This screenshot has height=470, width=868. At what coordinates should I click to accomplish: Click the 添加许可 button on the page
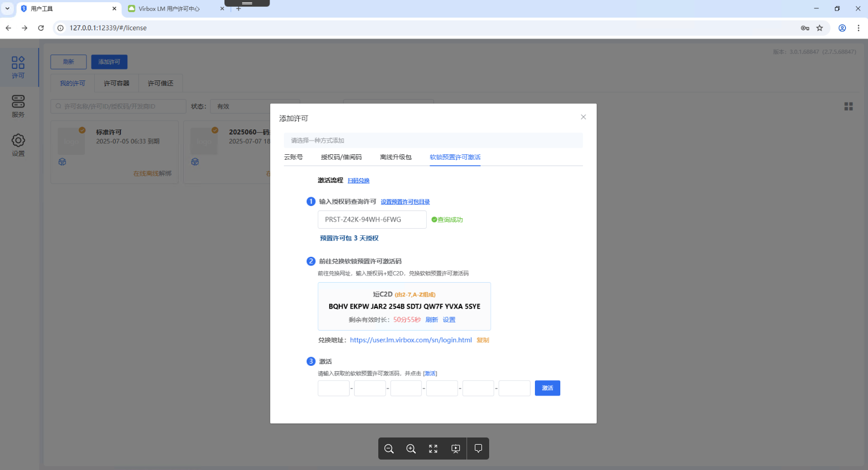[x=109, y=62]
